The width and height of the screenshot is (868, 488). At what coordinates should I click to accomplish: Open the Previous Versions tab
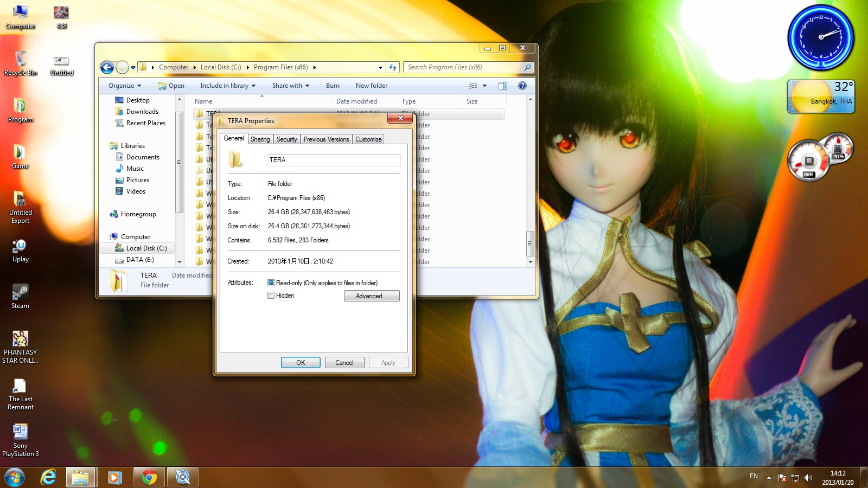click(326, 139)
